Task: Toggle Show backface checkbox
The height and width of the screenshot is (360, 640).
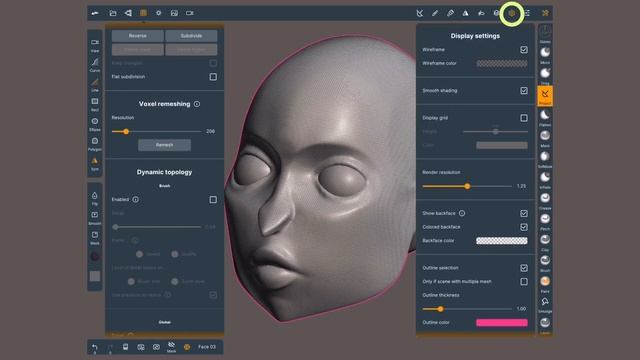Action: 524,213
